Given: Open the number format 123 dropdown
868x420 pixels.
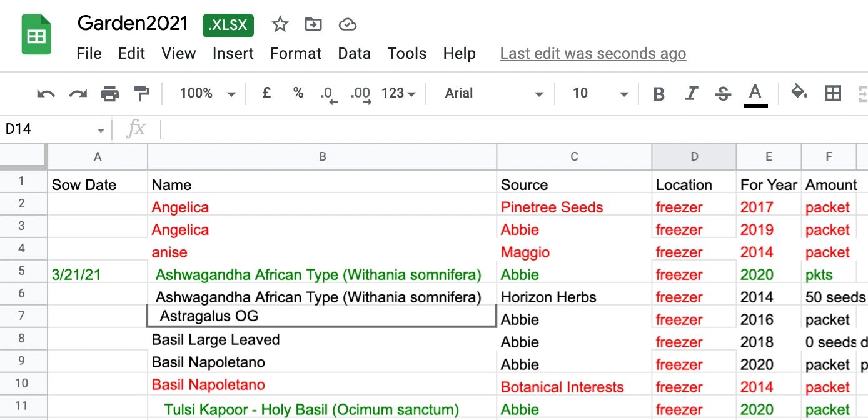Looking at the screenshot, I should coord(398,92).
